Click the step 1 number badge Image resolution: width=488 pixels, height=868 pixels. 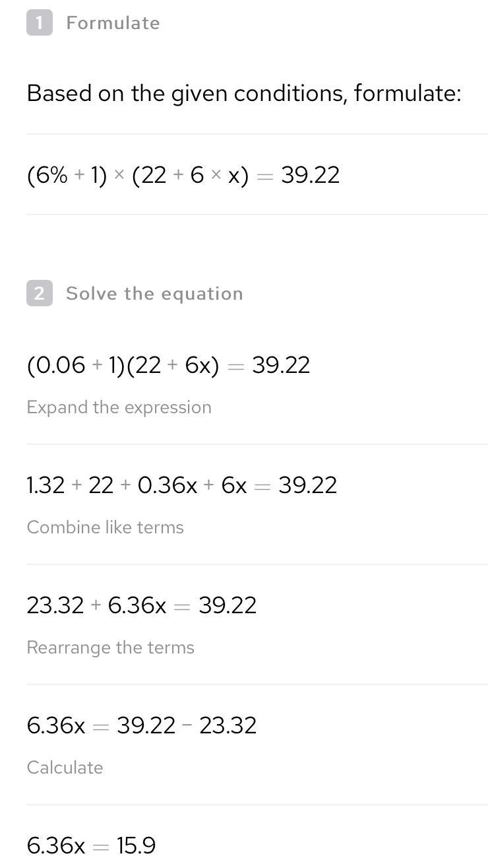[39, 23]
